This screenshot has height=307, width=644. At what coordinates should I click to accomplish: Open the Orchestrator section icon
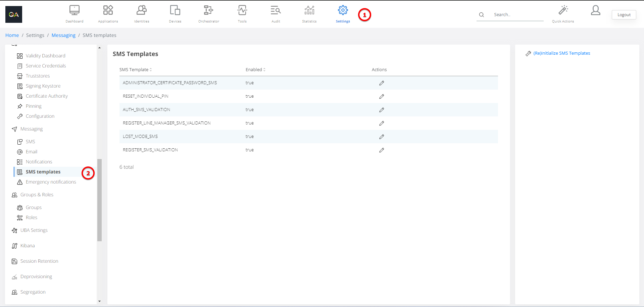tap(208, 11)
